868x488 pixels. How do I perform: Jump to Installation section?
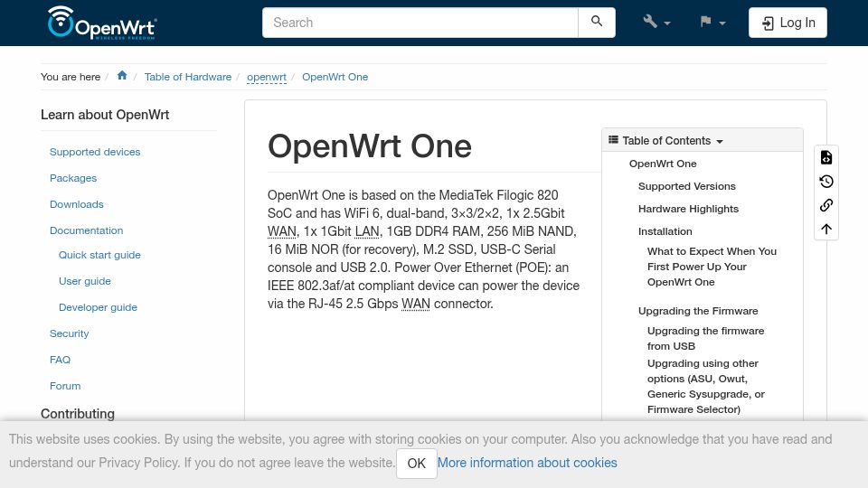[665, 231]
